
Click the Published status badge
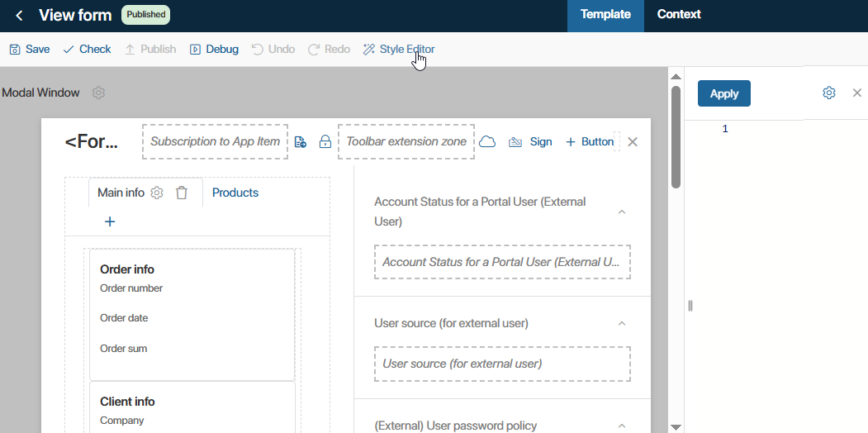145,15
